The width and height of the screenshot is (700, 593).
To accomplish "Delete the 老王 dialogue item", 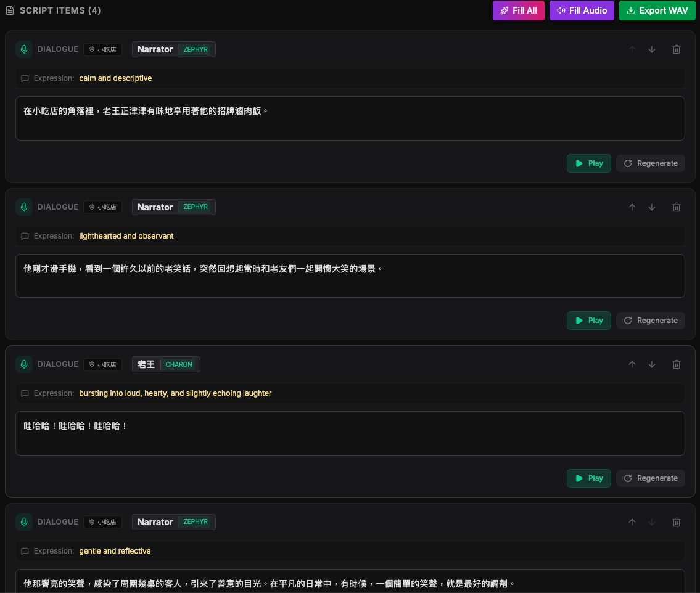I will tap(677, 364).
